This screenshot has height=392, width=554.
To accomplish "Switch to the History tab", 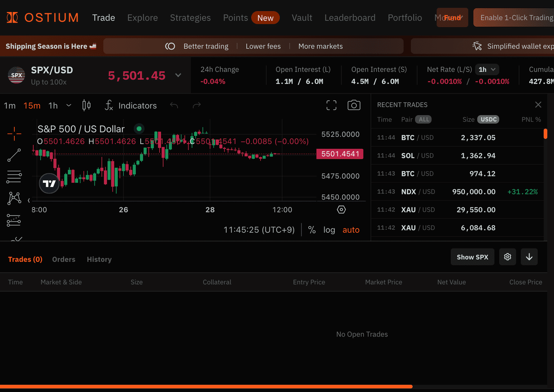I will [99, 259].
